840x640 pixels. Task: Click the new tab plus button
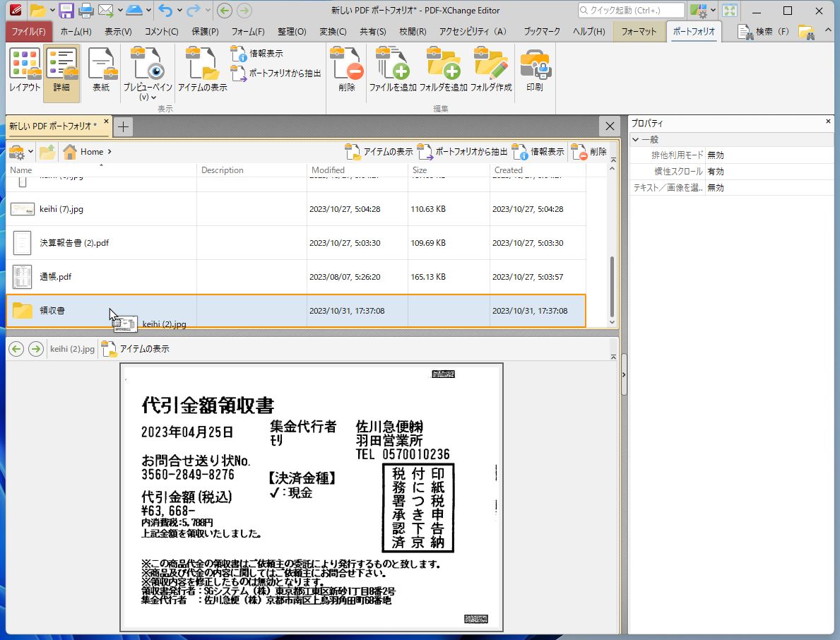pos(123,127)
